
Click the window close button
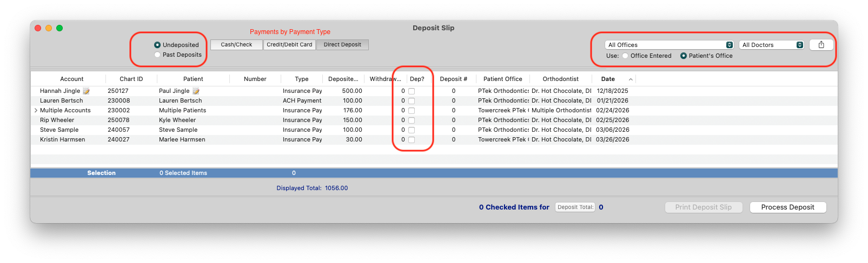(x=38, y=28)
